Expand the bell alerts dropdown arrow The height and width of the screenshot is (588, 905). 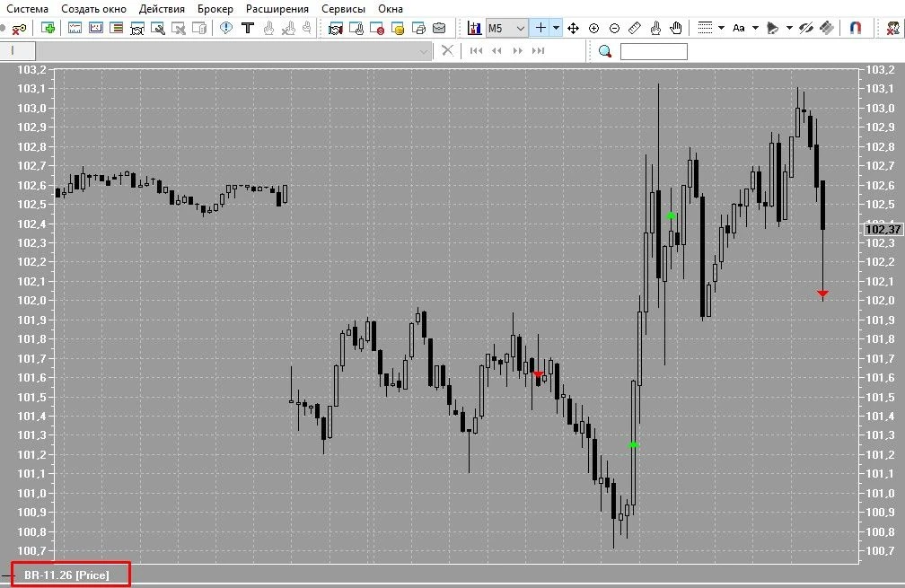pyautogui.click(x=789, y=28)
